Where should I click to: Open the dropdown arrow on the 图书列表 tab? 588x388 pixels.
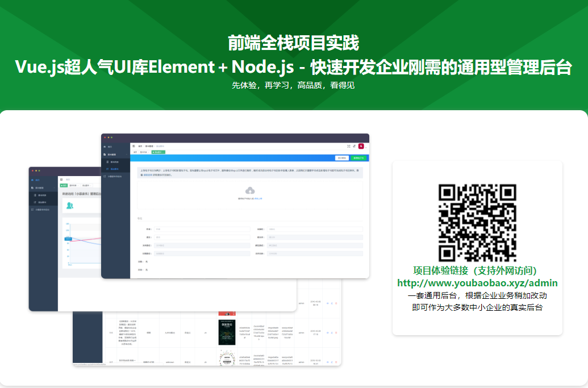[148, 152]
